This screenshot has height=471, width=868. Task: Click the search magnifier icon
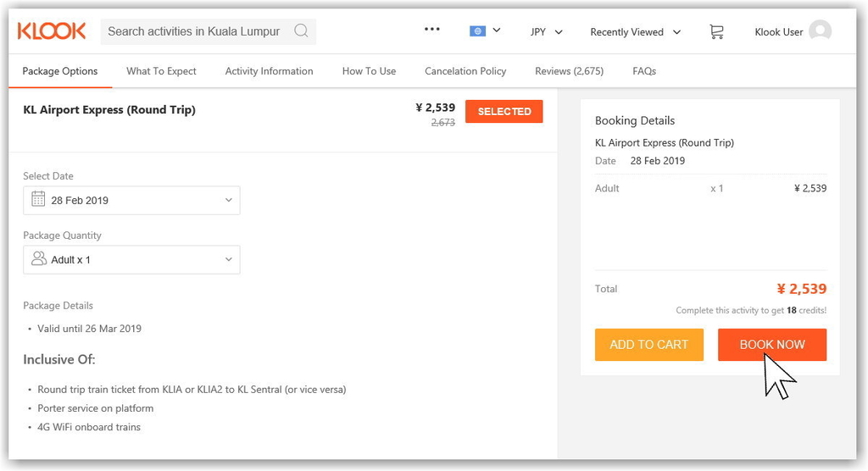click(301, 30)
